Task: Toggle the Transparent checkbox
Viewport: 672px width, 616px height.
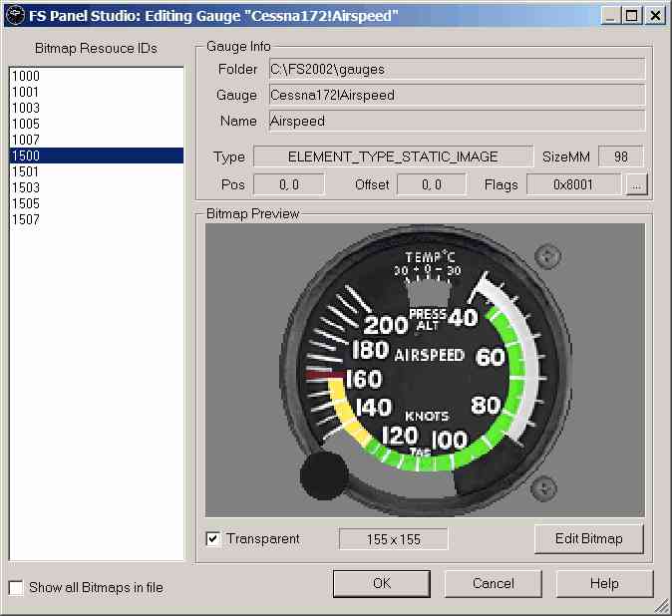Action: click(213, 538)
